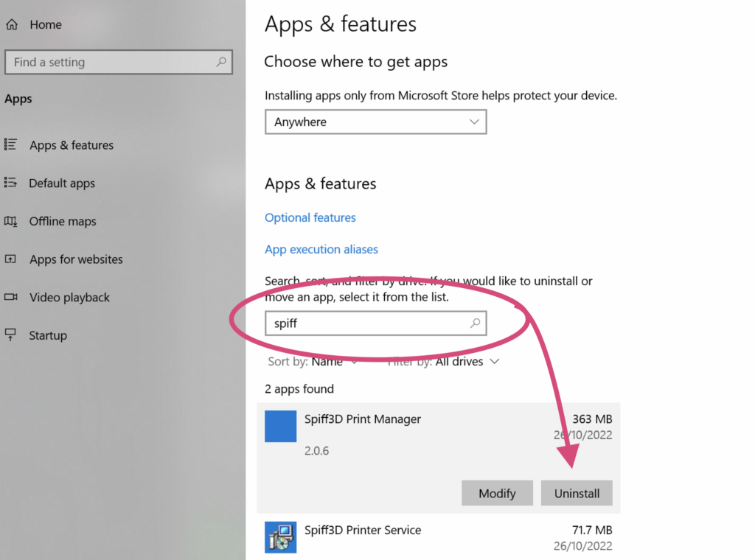Screen dimensions: 755x560
Task: Click the magnifier icon in the app search box
Action: 476,323
